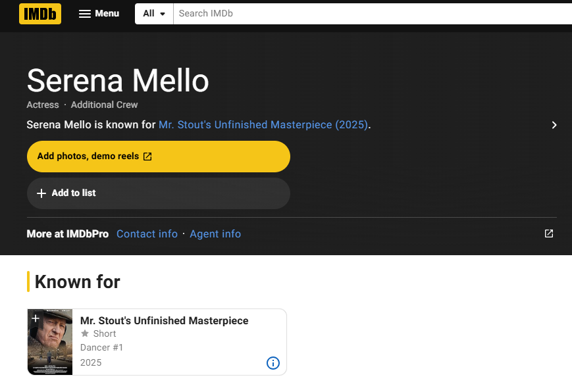Open Contact info on IMDbPro

147,233
